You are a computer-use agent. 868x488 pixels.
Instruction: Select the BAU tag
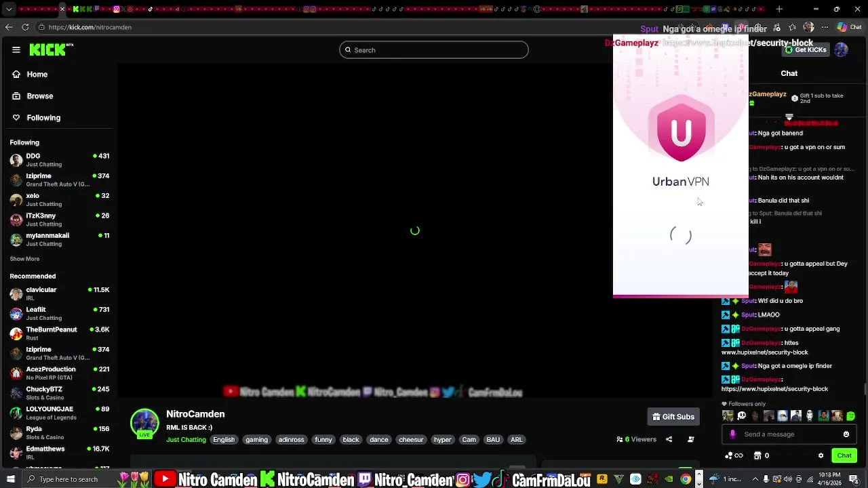click(493, 440)
